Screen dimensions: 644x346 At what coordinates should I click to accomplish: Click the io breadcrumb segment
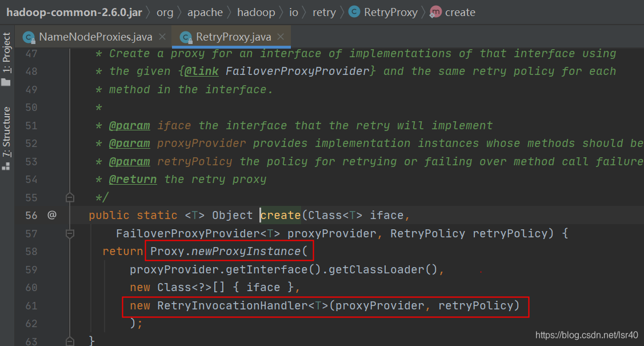[293, 13]
